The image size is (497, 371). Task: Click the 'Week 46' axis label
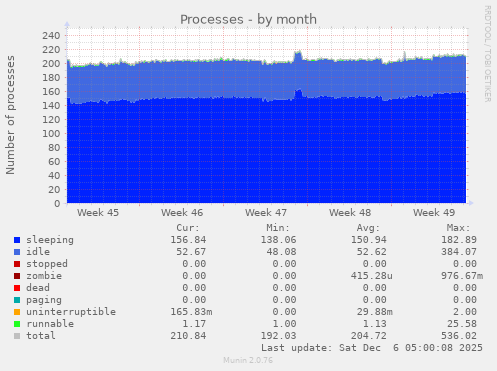coord(182,213)
